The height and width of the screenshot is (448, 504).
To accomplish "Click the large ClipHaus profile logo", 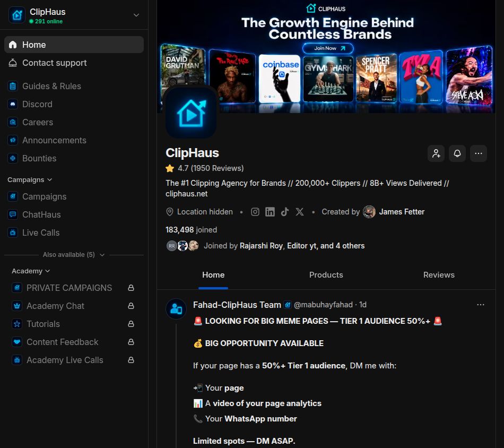I will tap(191, 113).
